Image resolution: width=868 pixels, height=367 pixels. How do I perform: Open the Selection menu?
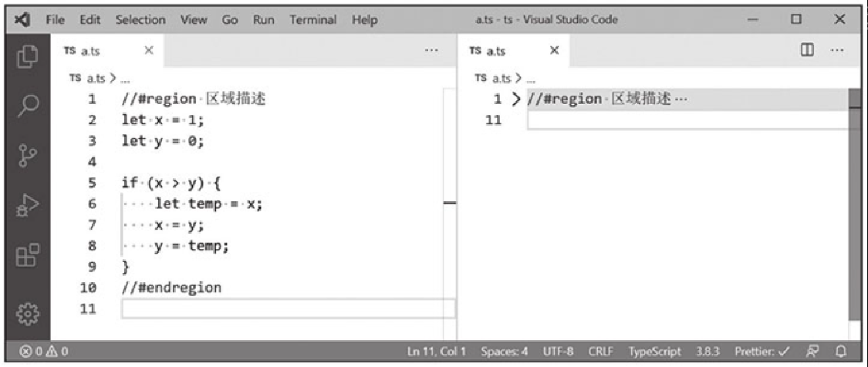140,20
